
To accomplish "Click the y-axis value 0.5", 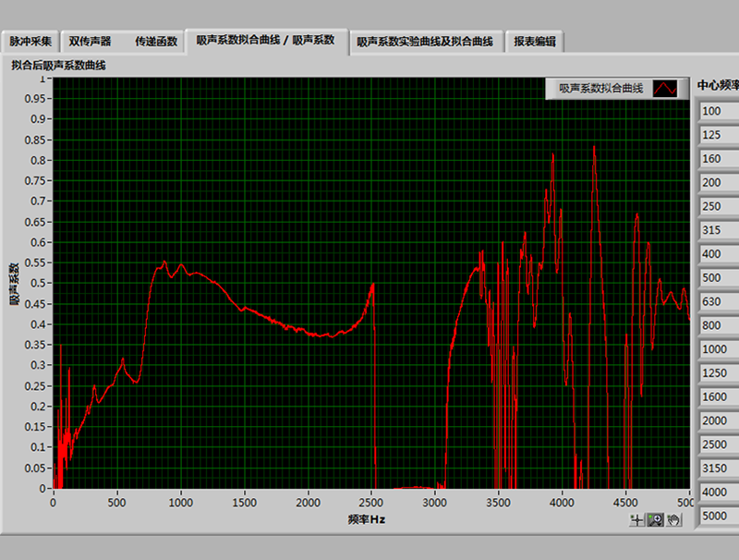I will coord(38,284).
